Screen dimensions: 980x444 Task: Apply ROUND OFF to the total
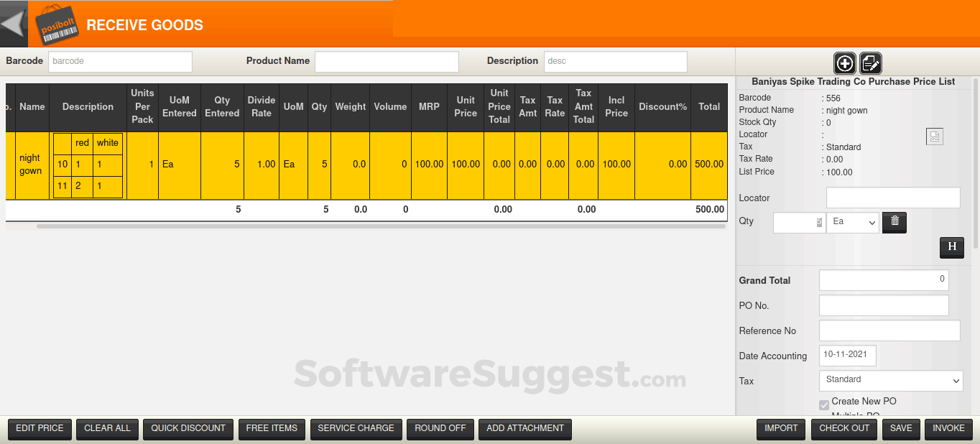tap(440, 429)
